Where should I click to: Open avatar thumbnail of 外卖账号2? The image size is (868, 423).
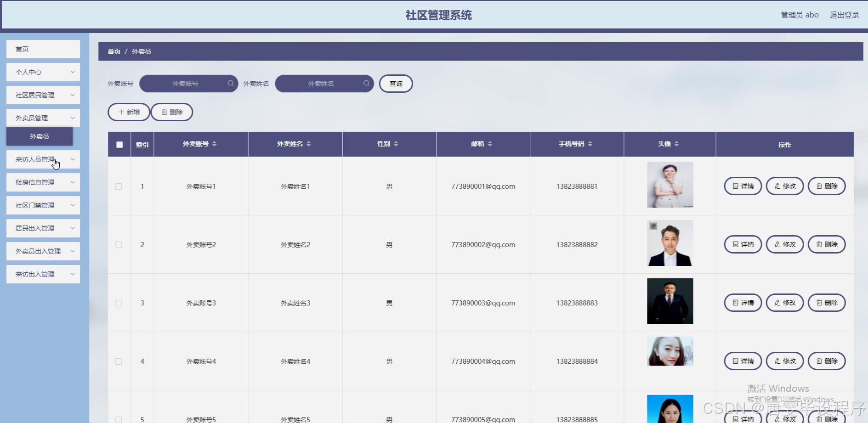tap(670, 243)
